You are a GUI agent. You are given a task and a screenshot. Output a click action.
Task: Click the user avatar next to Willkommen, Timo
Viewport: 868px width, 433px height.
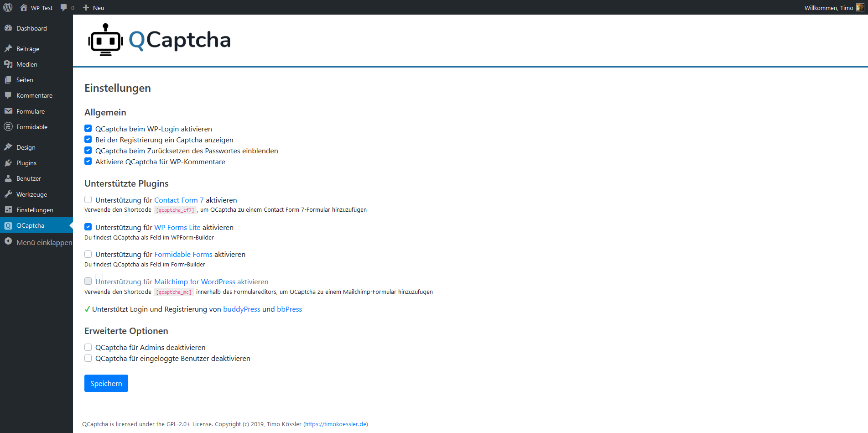[860, 7]
